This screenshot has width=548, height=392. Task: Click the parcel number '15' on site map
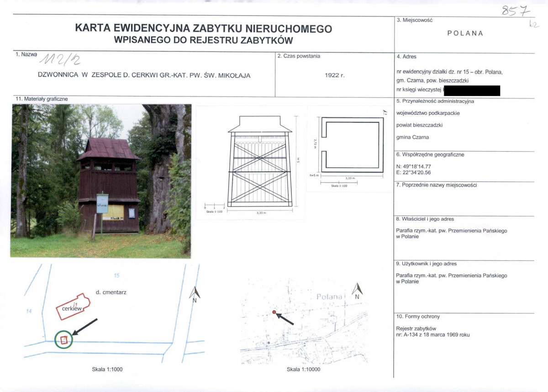pyautogui.click(x=116, y=275)
